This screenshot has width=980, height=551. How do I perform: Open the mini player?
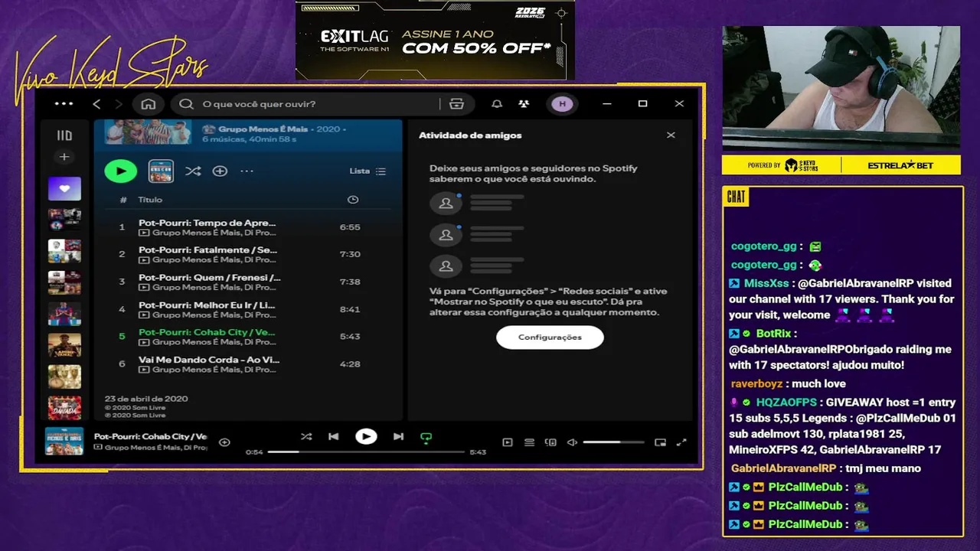click(660, 442)
